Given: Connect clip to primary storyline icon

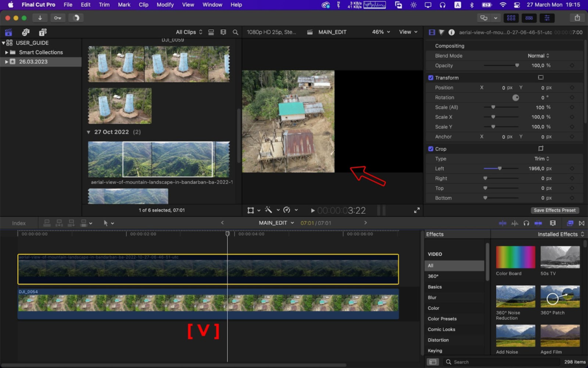Looking at the screenshot, I should click(47, 223).
